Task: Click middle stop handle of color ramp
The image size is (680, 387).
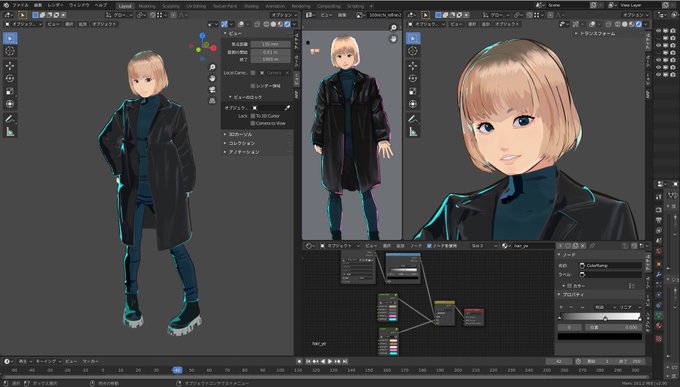Action: click(605, 319)
